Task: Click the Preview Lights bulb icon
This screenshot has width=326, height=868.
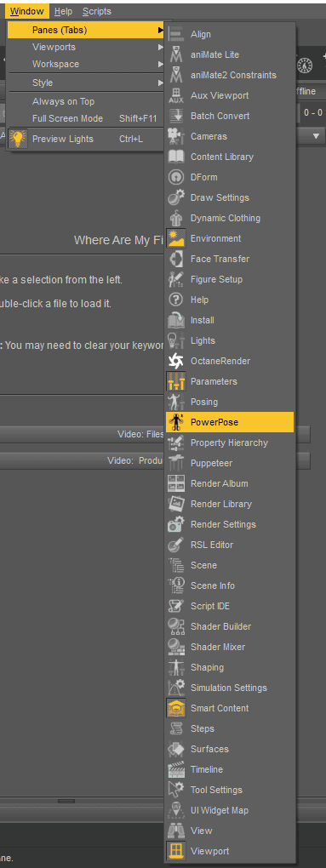Action: (x=18, y=139)
